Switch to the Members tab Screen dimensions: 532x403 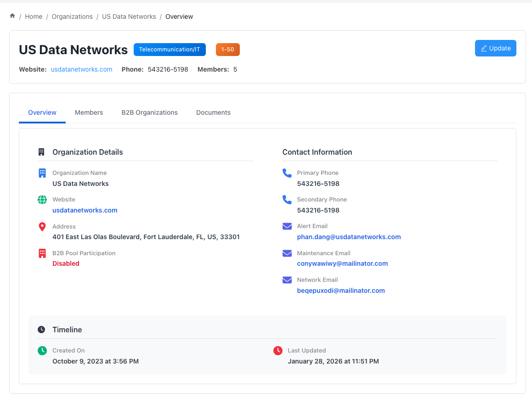click(x=89, y=112)
